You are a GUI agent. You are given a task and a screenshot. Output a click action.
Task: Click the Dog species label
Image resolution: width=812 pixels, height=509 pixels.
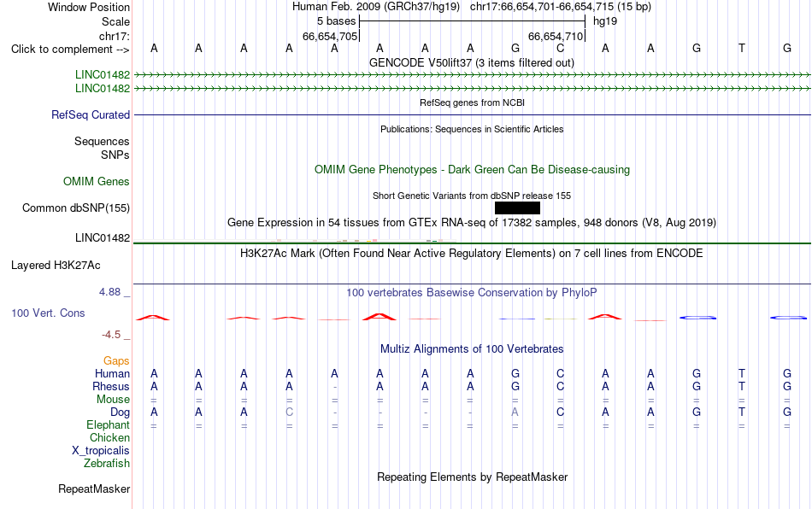pos(120,412)
